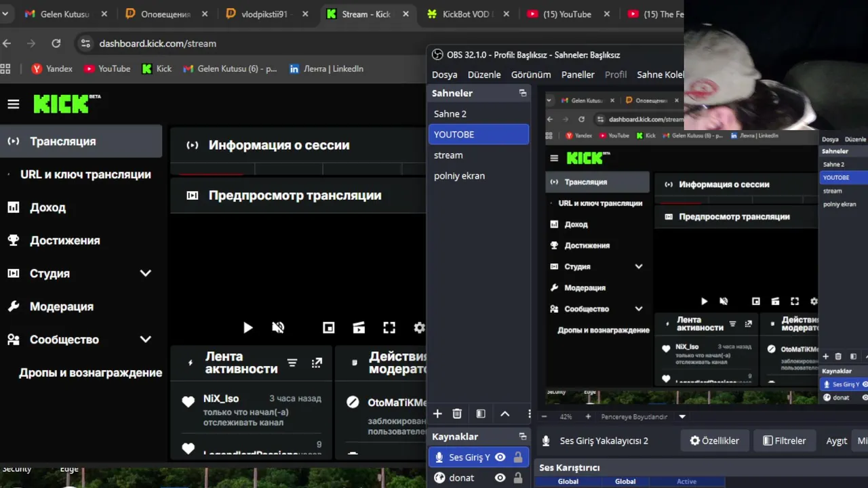Select the stream scene in OBS
The width and height of the screenshot is (868, 488).
click(478, 155)
